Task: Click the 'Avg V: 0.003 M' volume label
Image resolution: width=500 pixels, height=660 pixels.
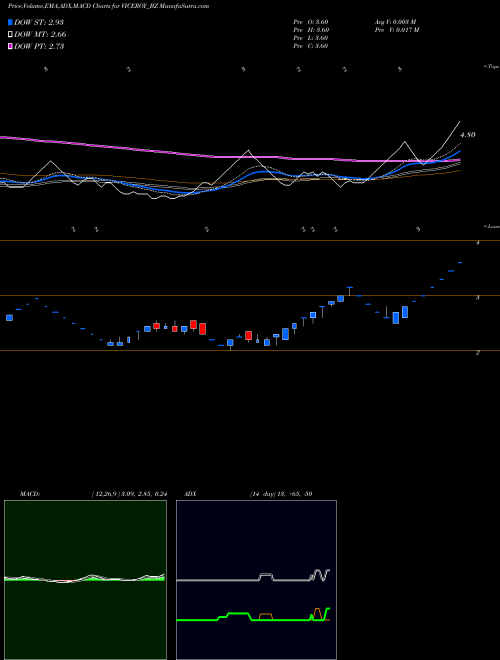Action: [395, 22]
